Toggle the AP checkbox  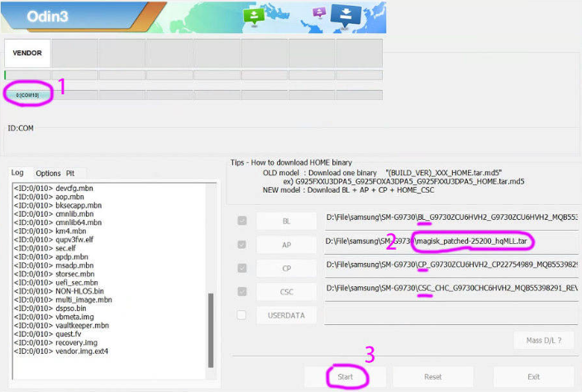[x=242, y=245]
